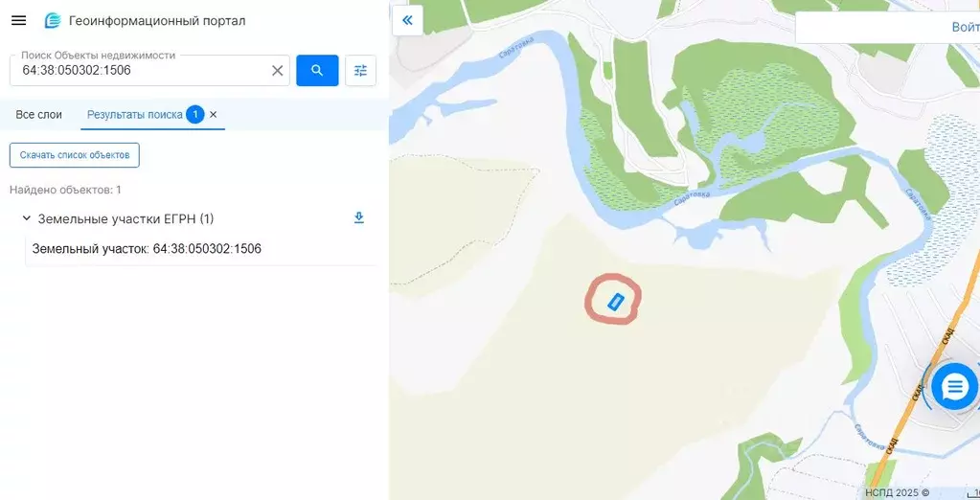Click the Войти login button
The height and width of the screenshot is (500, 980).
pos(965,27)
